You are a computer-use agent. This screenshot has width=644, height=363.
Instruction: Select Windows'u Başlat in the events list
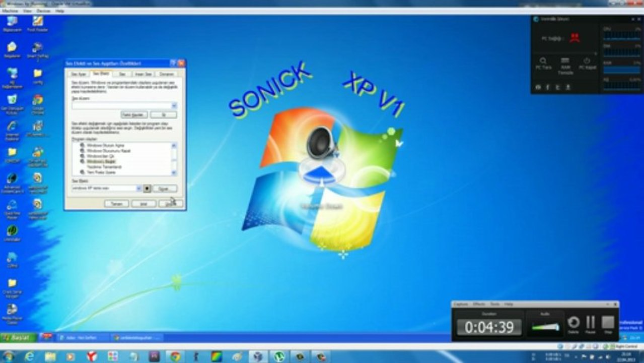click(x=101, y=161)
